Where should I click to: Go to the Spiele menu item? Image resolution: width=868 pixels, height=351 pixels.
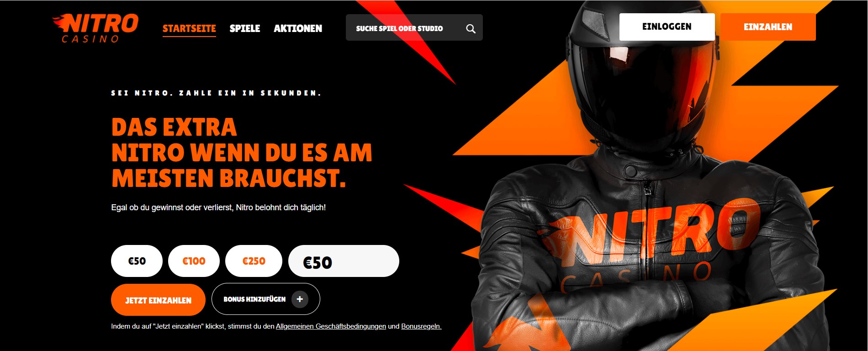[245, 28]
